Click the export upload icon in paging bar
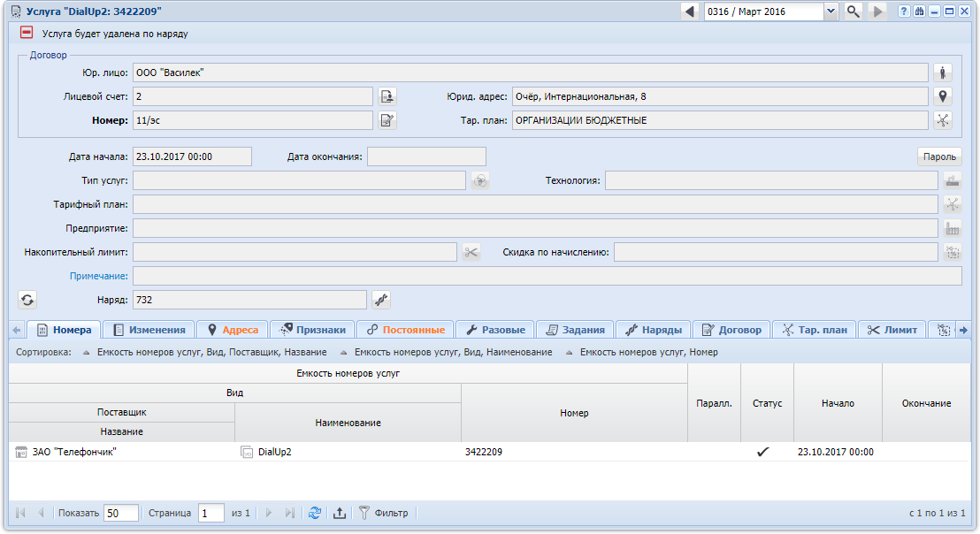The height and width of the screenshot is (534, 980). 340,513
